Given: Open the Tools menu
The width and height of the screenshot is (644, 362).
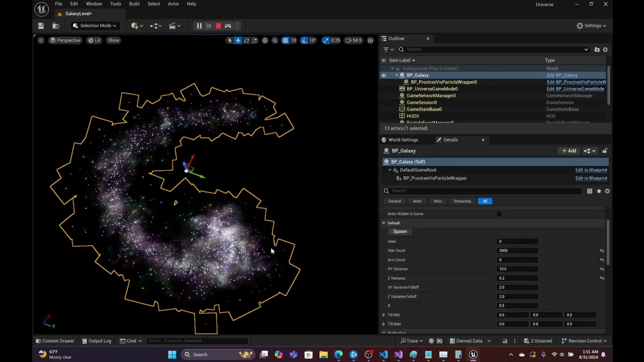Looking at the screenshot, I should 115,4.
